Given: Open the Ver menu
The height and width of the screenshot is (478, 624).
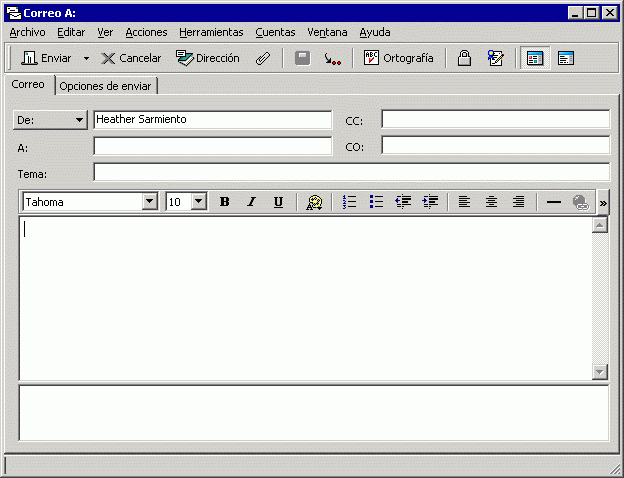Looking at the screenshot, I should [x=105, y=32].
